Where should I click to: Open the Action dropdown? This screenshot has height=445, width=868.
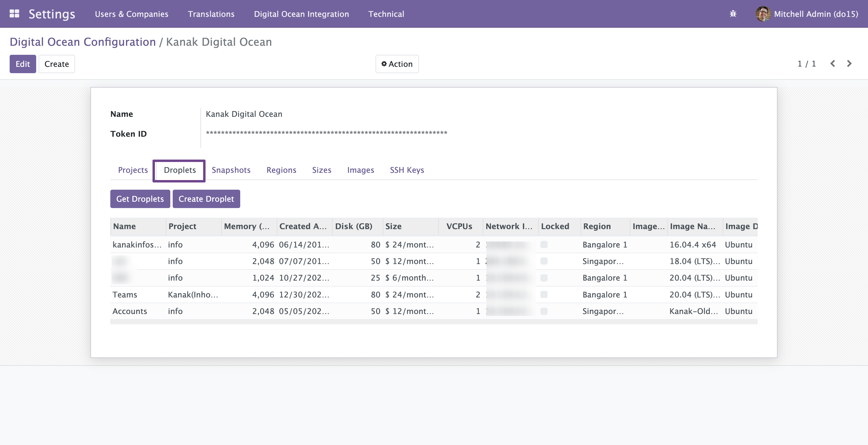tap(397, 64)
